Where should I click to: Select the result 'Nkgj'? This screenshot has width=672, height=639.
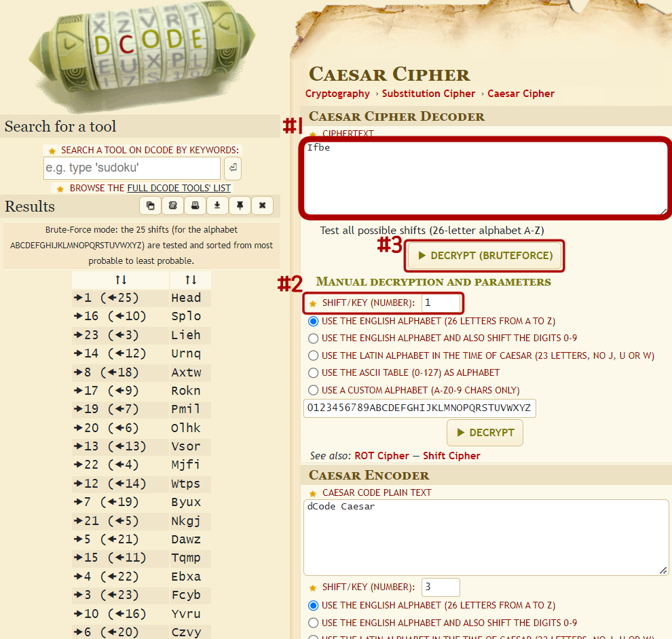[x=186, y=521]
